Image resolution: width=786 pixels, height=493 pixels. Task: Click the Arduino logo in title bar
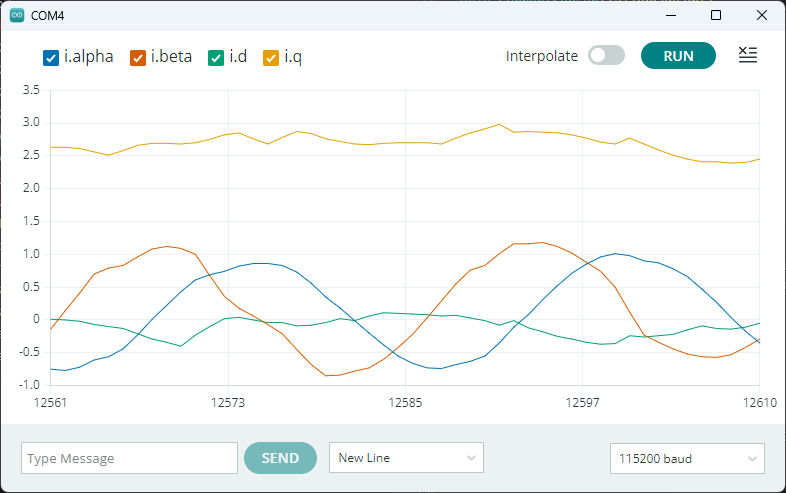coord(17,15)
